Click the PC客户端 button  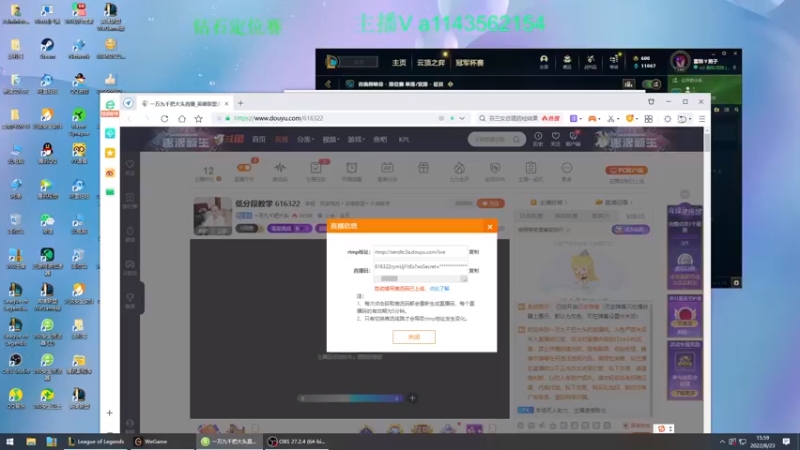[626, 170]
